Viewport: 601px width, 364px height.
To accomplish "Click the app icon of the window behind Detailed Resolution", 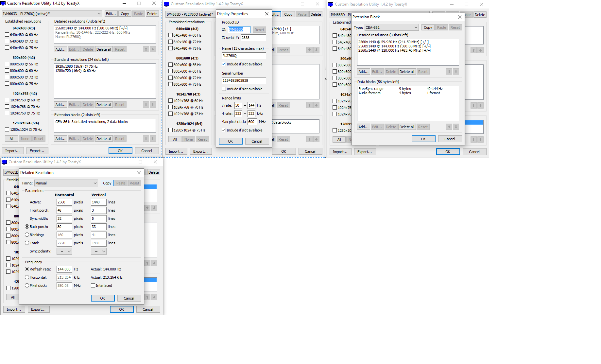I will (4, 162).
